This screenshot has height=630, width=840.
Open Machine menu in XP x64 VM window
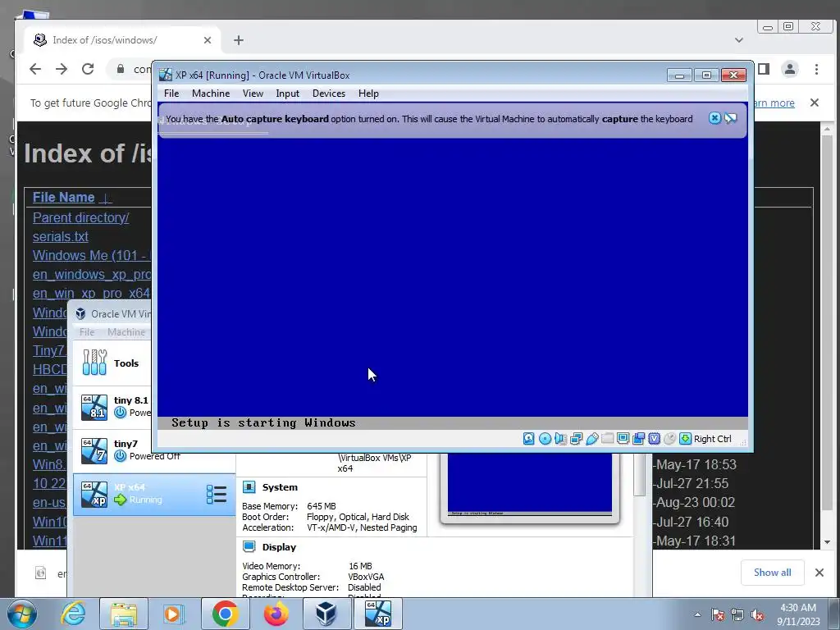pos(211,94)
